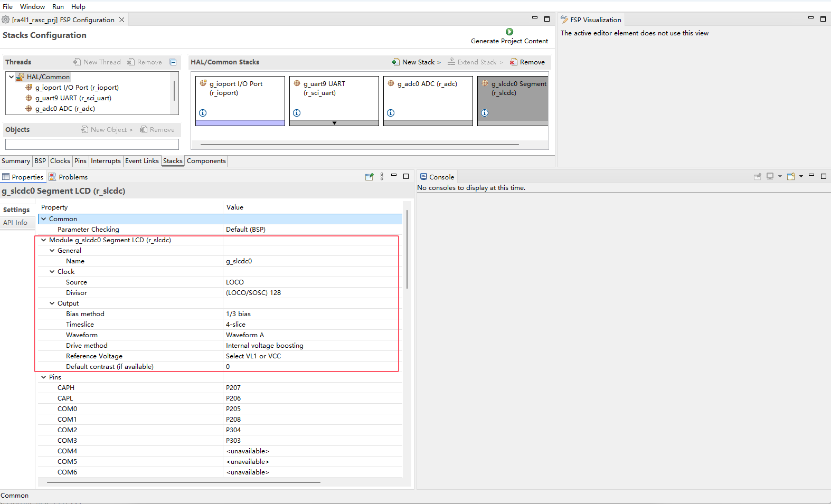Open the Properties view three-dot menu

click(382, 177)
